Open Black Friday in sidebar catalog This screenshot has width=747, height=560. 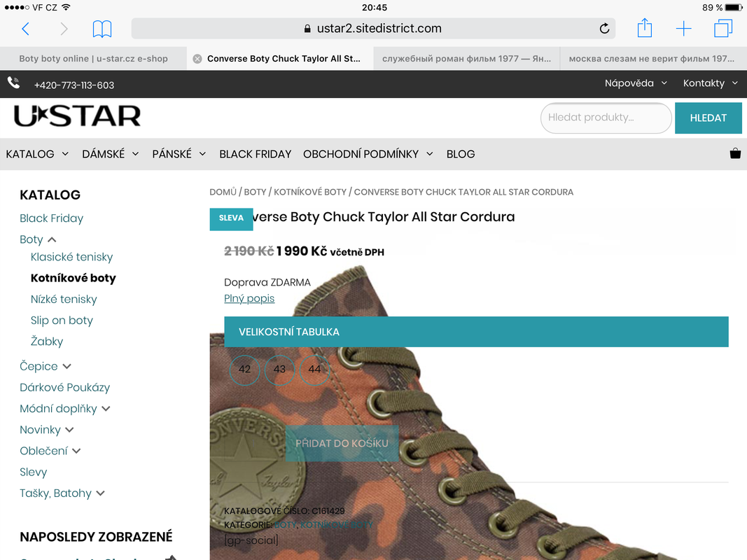click(x=51, y=218)
